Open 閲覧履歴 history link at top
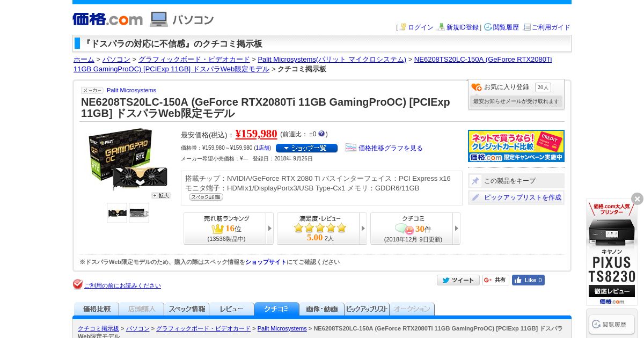The image size is (644, 338). (506, 27)
